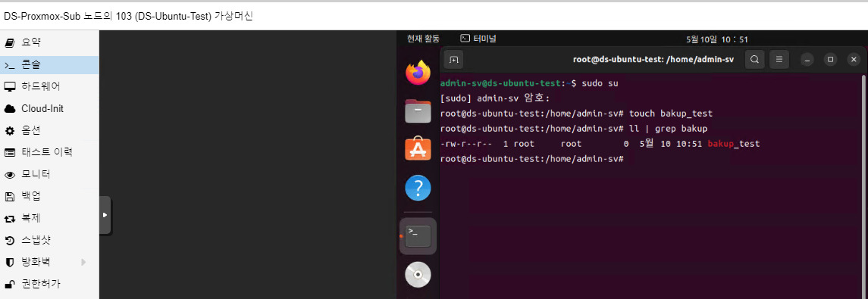Click the retweet arrows icon beside 복제
This screenshot has height=299, width=868.
(9, 219)
